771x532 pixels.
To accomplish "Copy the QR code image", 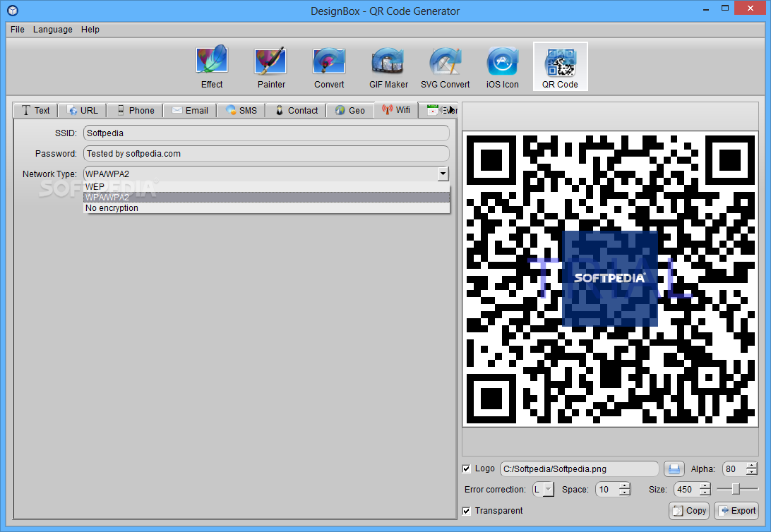I will 689,511.
